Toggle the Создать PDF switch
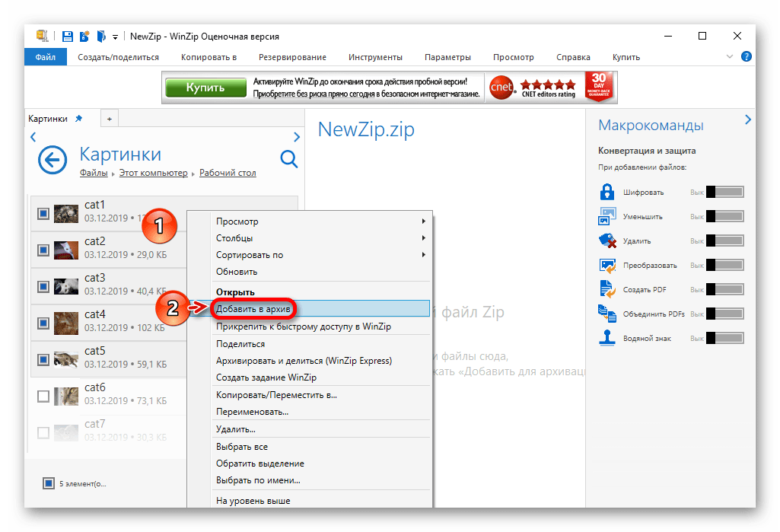 (x=724, y=290)
